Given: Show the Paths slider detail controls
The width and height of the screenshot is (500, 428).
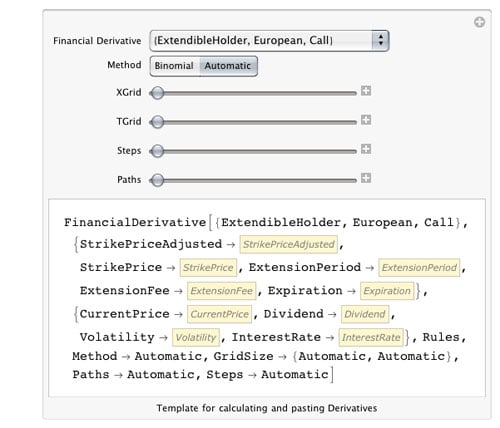Looking at the screenshot, I should 366,178.
